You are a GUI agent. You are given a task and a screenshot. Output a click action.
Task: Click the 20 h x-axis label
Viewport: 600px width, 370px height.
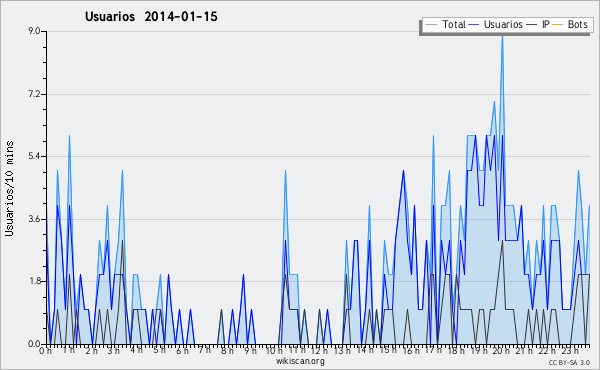click(x=500, y=350)
